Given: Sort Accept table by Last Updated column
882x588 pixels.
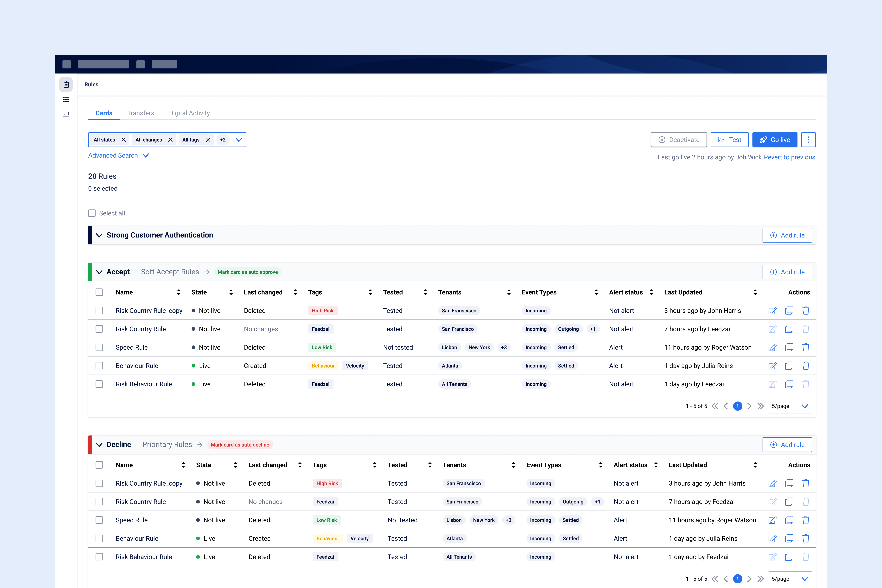Looking at the screenshot, I should click(755, 292).
